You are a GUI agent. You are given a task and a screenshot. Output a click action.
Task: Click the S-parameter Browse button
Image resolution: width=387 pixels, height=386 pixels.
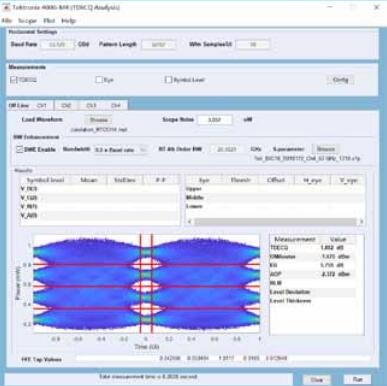pyautogui.click(x=325, y=149)
